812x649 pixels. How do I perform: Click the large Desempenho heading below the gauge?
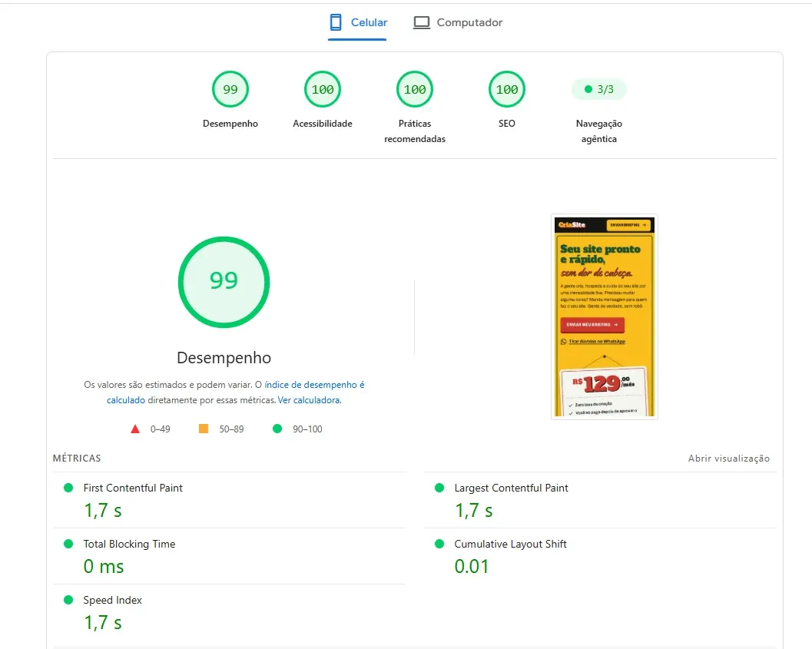(224, 358)
